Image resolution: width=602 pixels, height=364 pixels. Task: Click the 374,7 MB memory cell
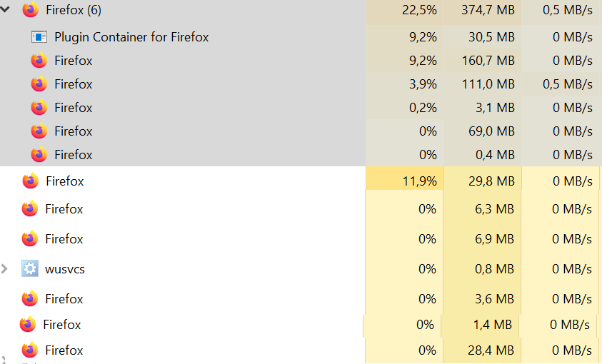[483, 11]
